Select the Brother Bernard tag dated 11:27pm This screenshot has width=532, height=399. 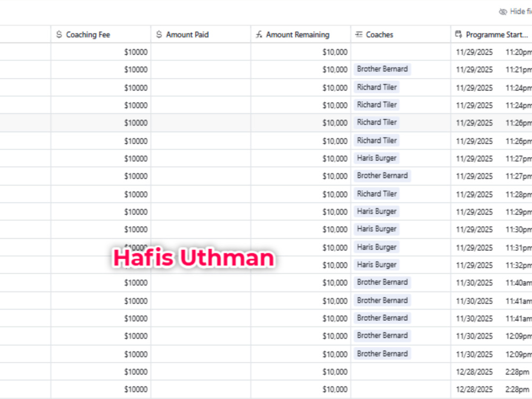point(383,176)
